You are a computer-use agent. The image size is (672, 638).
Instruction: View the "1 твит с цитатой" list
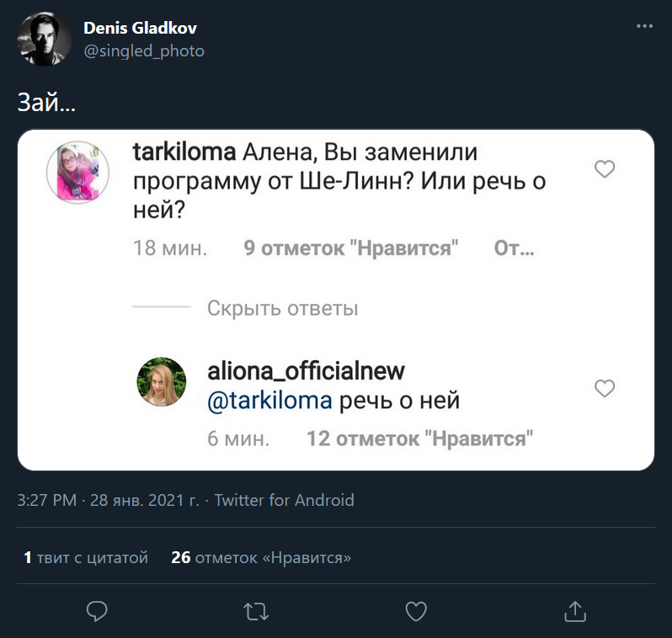[x=86, y=557]
